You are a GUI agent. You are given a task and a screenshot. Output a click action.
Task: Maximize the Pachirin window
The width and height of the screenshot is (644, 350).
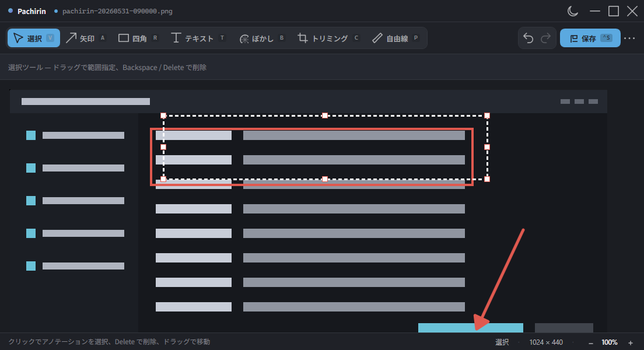(x=614, y=11)
